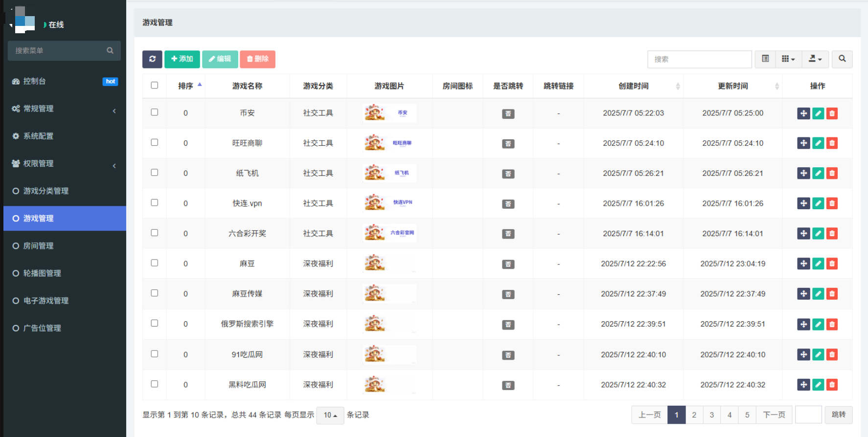Open the columns grid dropdown

[788, 59]
